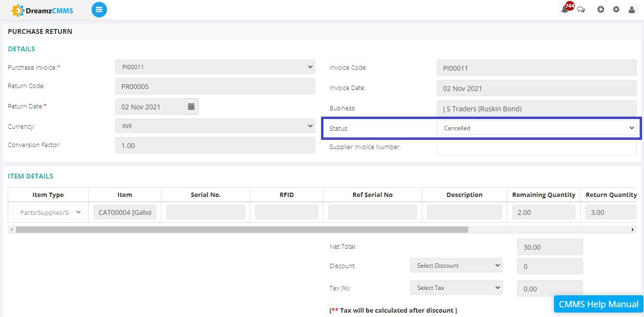Screen dimensions: 644x317
Task: Click the Return Code field PR00005
Action: [215, 87]
